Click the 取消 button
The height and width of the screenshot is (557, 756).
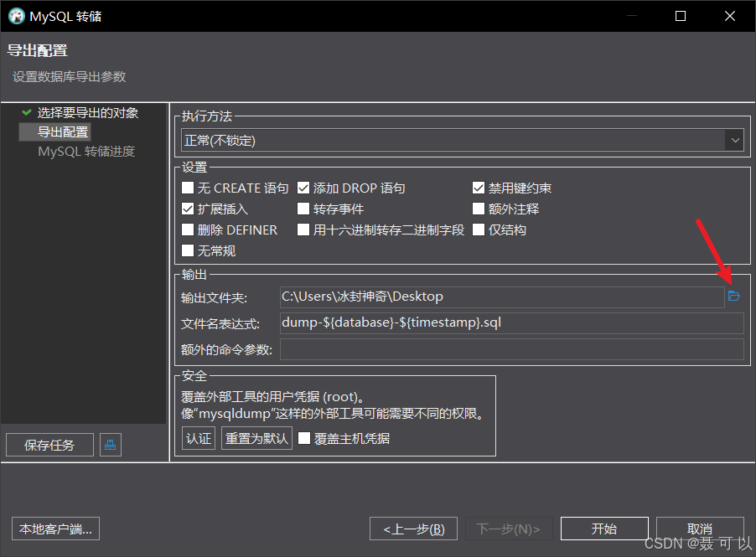(x=700, y=529)
